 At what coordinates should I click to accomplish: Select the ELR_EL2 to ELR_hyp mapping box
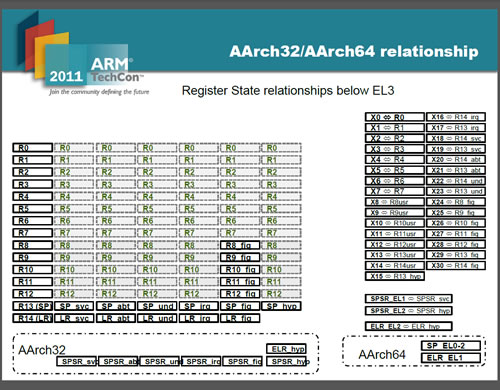pos(409,326)
